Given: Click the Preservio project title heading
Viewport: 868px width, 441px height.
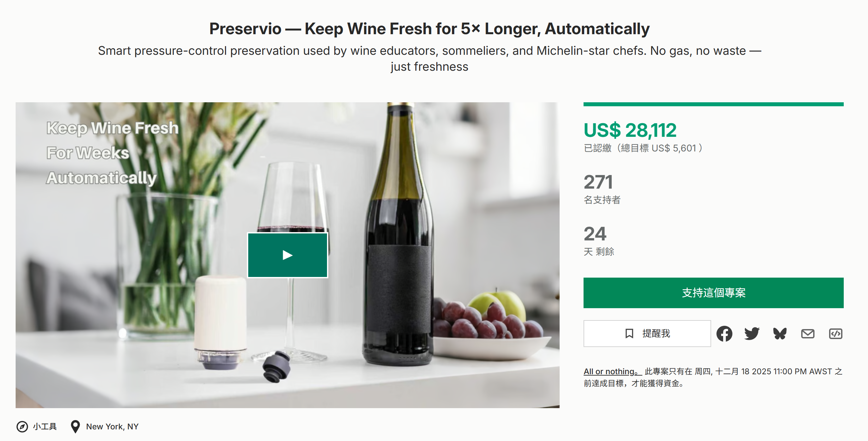Looking at the screenshot, I should (429, 29).
